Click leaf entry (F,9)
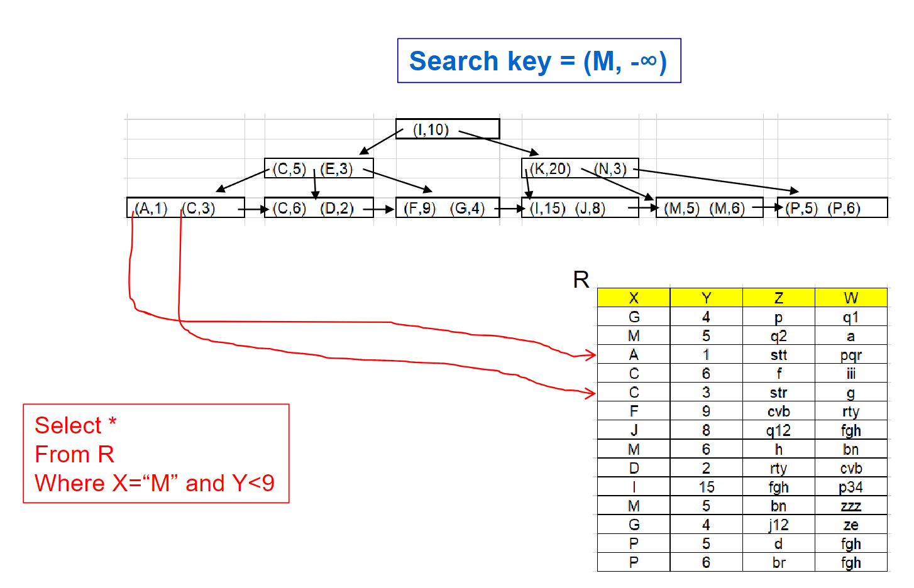 click(x=419, y=209)
